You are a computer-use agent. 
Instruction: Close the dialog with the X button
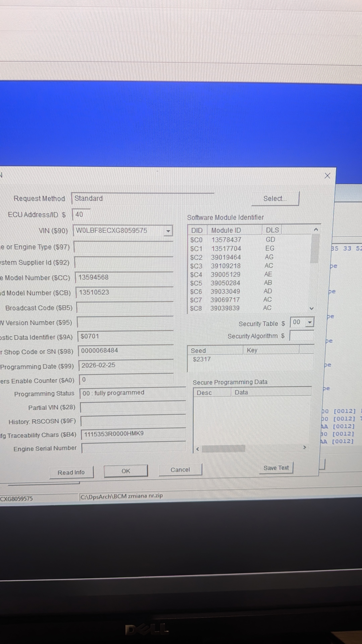coord(327,176)
